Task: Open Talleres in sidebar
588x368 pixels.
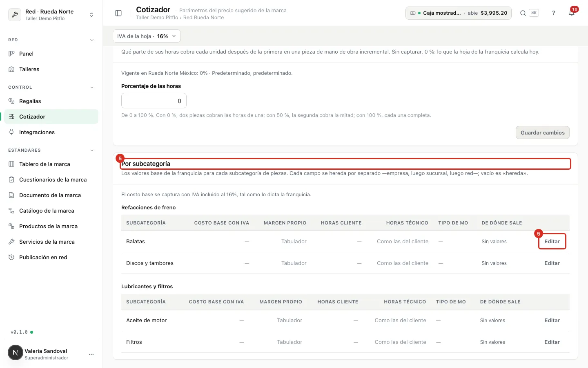Action: 51,69
